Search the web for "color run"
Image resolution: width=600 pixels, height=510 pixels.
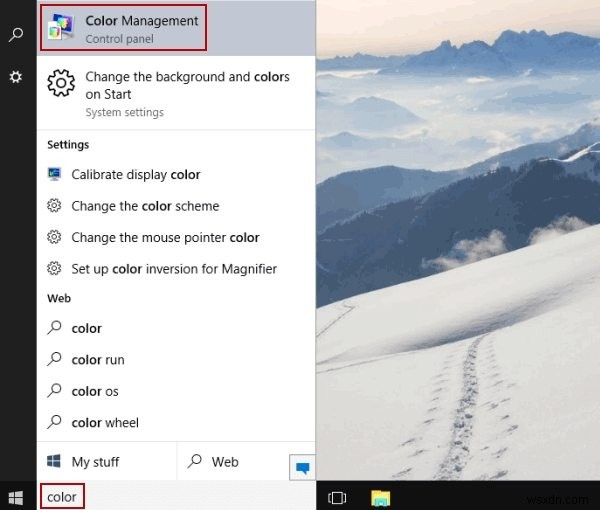pyautogui.click(x=176, y=359)
